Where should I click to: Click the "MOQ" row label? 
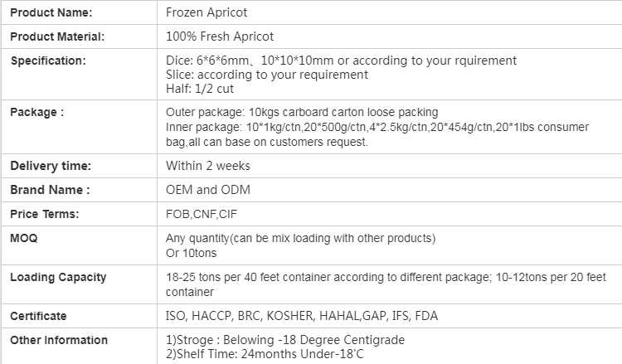pyautogui.click(x=25, y=238)
